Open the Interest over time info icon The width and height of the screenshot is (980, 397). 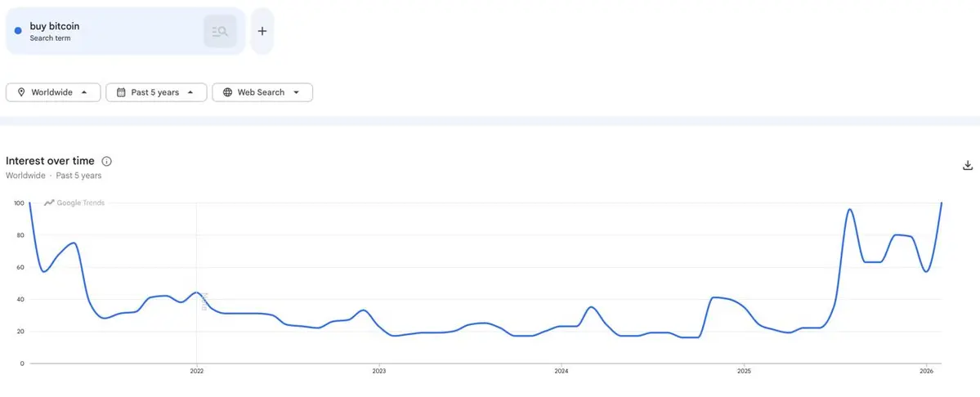click(106, 162)
